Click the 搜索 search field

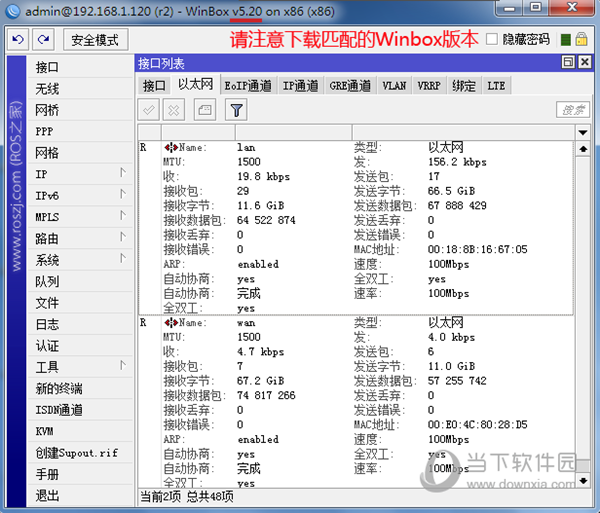(573, 110)
